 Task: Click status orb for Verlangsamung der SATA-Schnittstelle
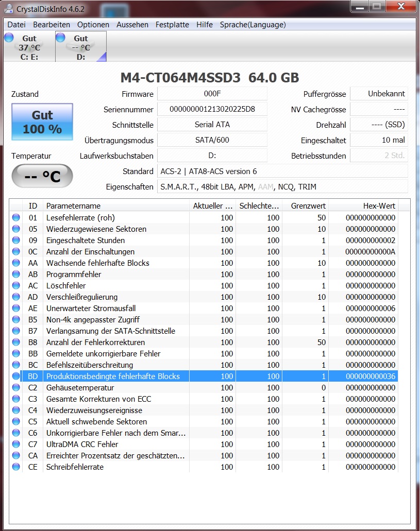point(16,331)
